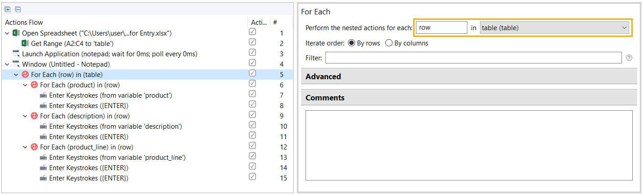Click the collapse all icon above Actions Flow
The width and height of the screenshot is (644, 194).
[x=18, y=9]
